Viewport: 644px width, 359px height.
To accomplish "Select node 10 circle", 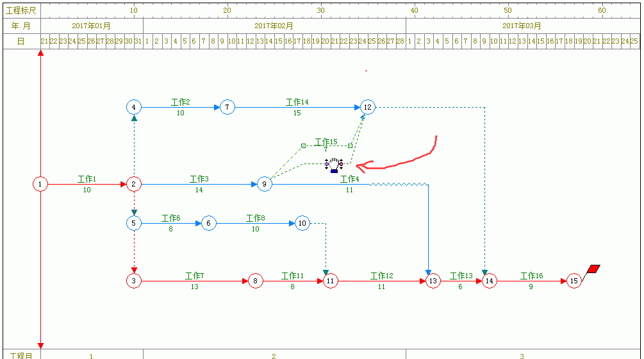I will (x=302, y=223).
